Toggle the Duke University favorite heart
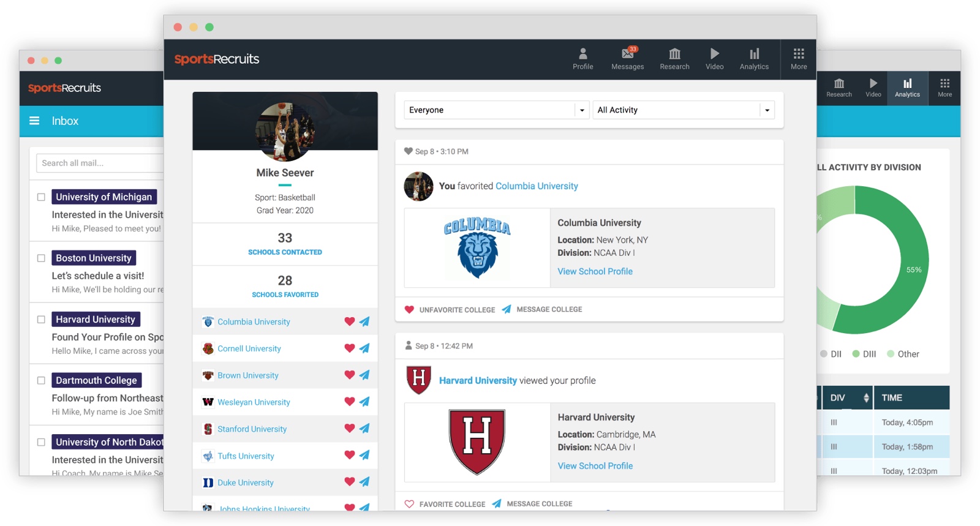The height and width of the screenshot is (526, 980). [349, 482]
